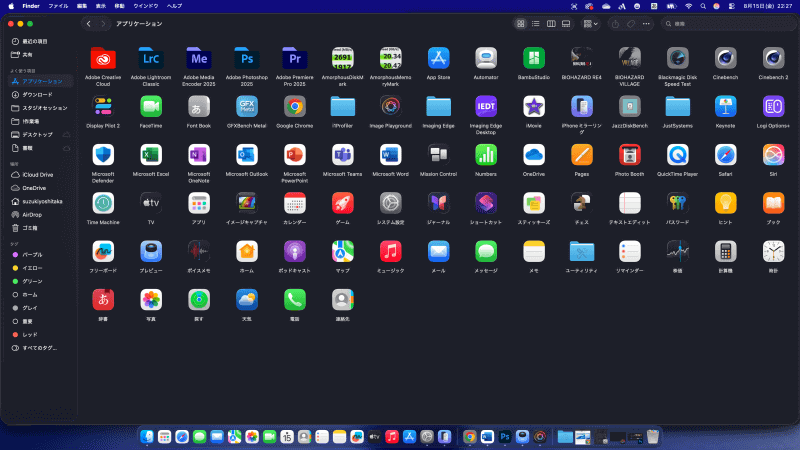Select アプリケーション in the sidebar

click(41, 81)
